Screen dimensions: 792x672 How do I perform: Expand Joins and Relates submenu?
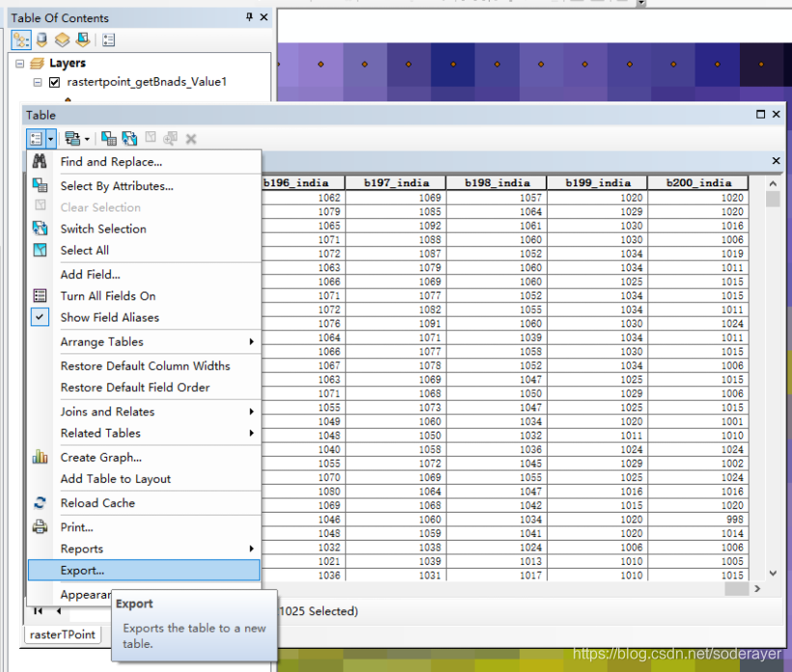[x=145, y=411]
